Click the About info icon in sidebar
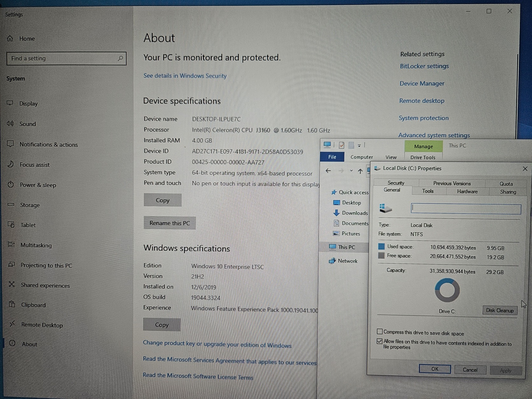Image resolution: width=532 pixels, height=399 pixels. tap(12, 343)
